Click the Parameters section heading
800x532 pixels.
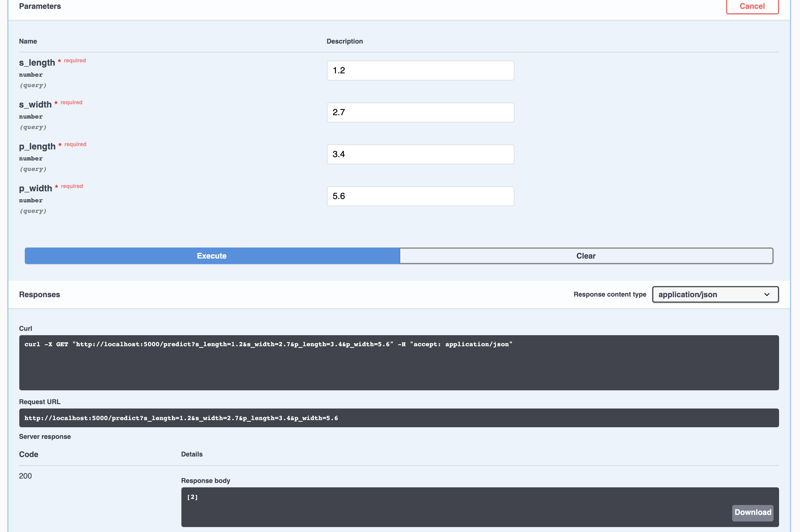point(40,6)
